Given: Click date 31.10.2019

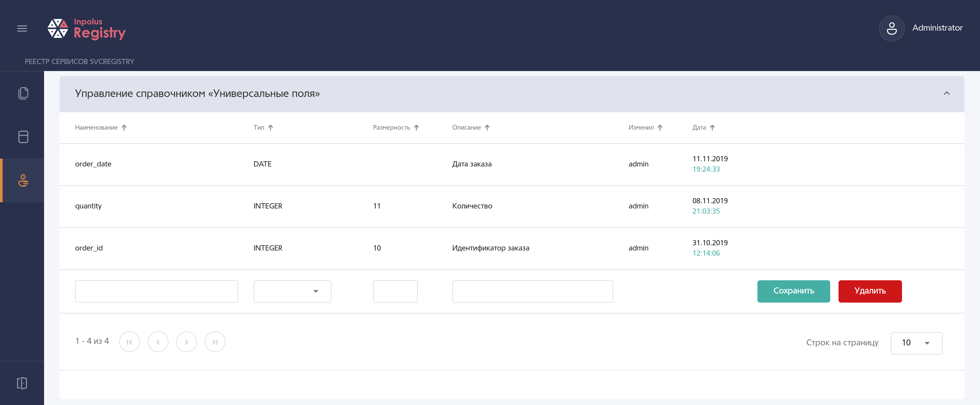Looking at the screenshot, I should 710,243.
